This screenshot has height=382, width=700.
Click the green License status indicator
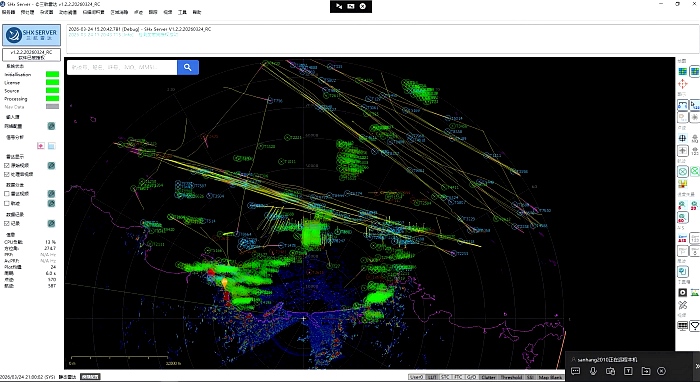(x=52, y=83)
